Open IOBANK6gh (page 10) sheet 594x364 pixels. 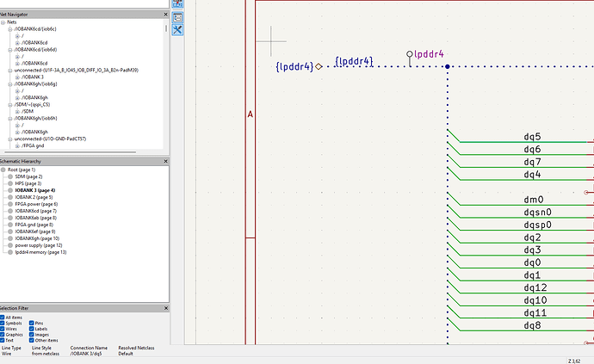37,238
